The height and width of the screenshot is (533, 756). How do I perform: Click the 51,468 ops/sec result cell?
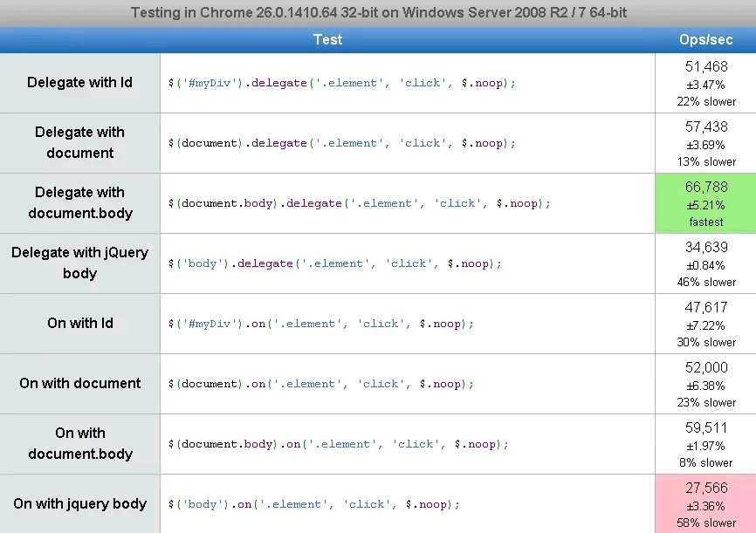point(705,83)
